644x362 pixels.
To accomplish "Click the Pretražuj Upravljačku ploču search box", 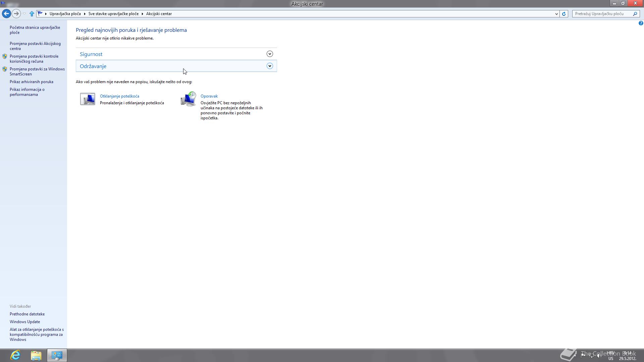I will pyautogui.click(x=602, y=14).
